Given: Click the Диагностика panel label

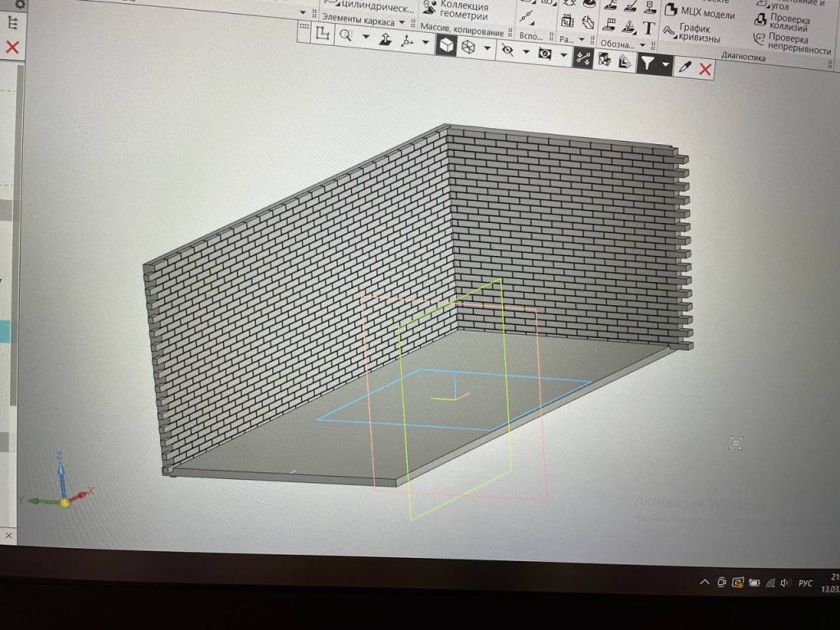Looking at the screenshot, I should click(x=743, y=56).
